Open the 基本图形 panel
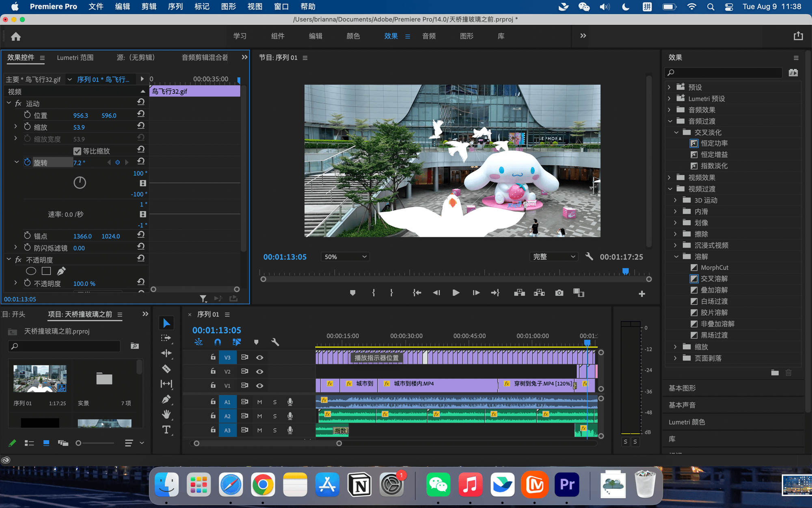This screenshot has height=508, width=812. 682,388
